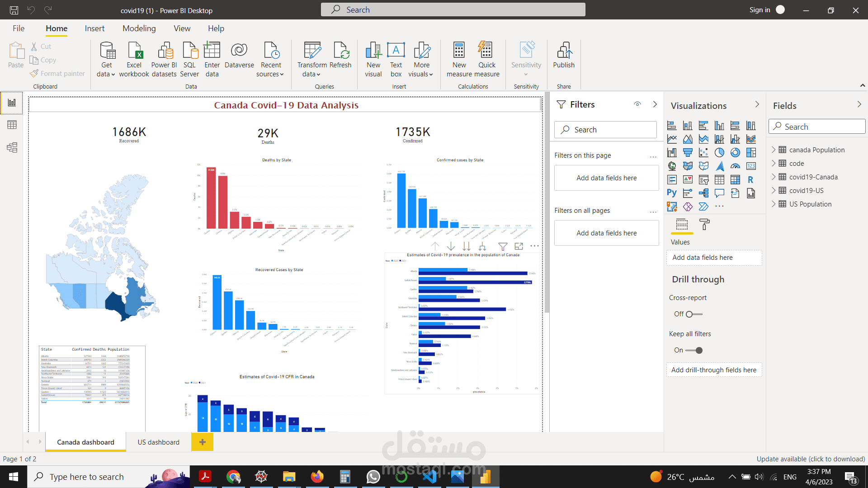
Task: Add a waterfall chart visual
Action: click(x=672, y=153)
